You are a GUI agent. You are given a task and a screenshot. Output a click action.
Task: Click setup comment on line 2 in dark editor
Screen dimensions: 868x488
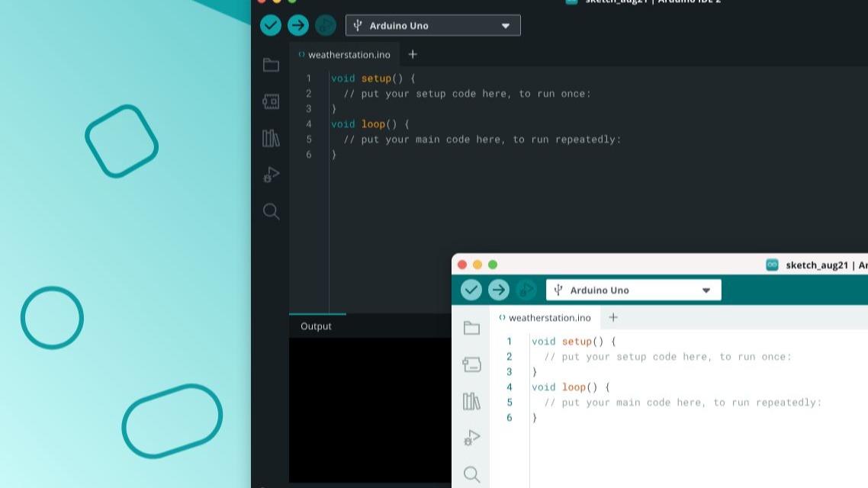tap(468, 94)
